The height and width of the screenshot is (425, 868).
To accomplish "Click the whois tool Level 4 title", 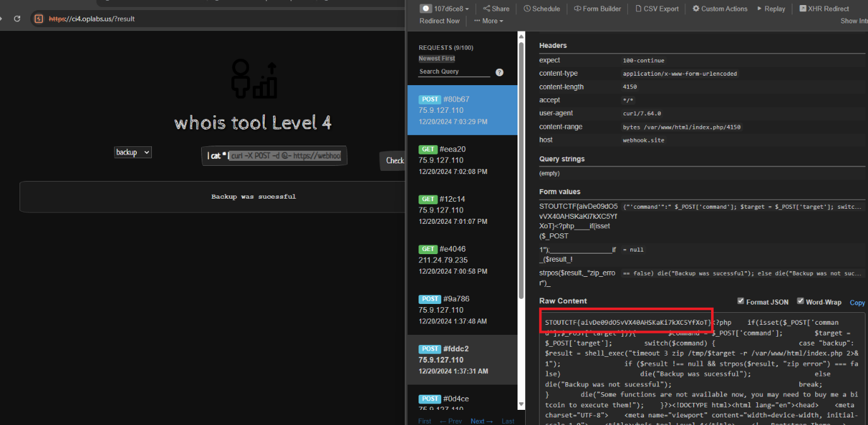I will coord(253,122).
